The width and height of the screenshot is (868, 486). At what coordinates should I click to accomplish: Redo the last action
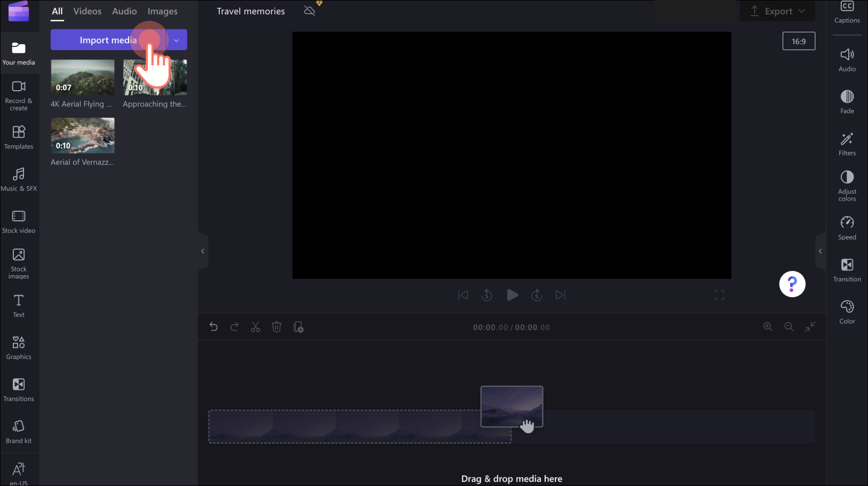(234, 327)
